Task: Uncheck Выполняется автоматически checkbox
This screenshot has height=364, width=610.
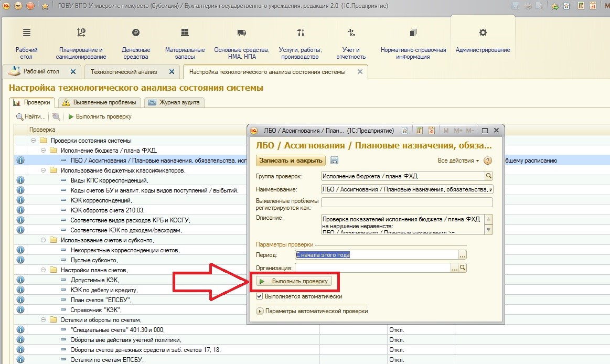Action: tap(259, 296)
